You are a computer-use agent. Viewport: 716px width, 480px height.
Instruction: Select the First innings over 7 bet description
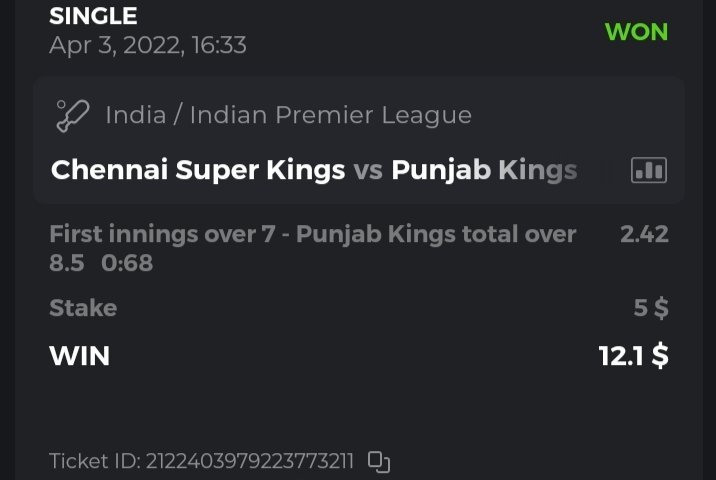point(312,234)
